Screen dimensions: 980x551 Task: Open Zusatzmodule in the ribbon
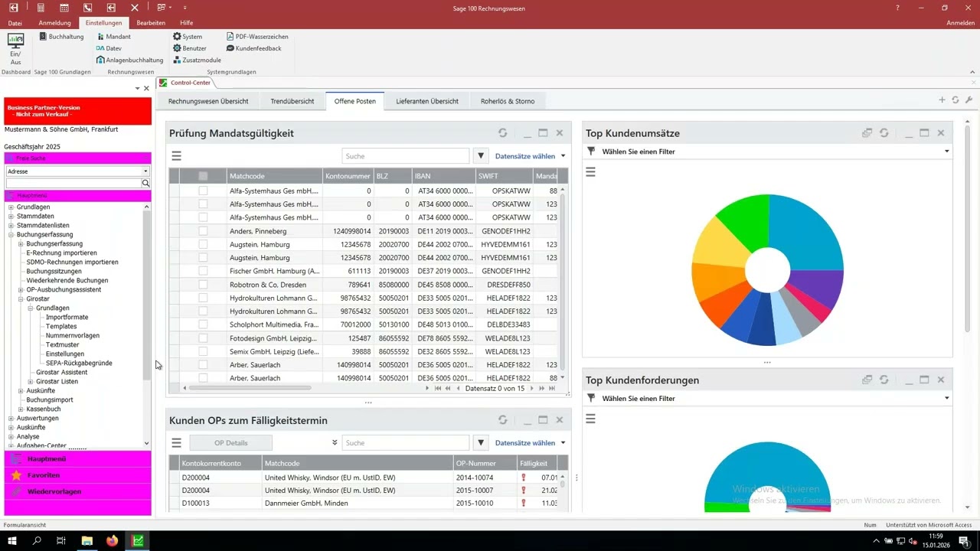coord(197,60)
